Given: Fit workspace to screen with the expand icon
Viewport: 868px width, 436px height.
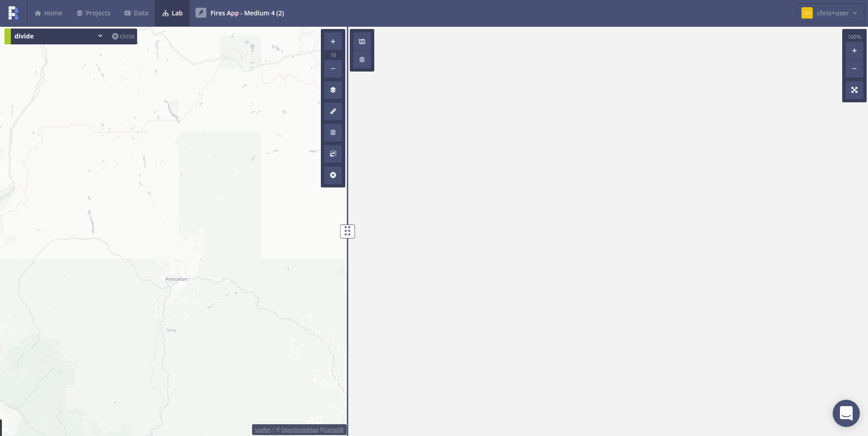Looking at the screenshot, I should coord(854,90).
